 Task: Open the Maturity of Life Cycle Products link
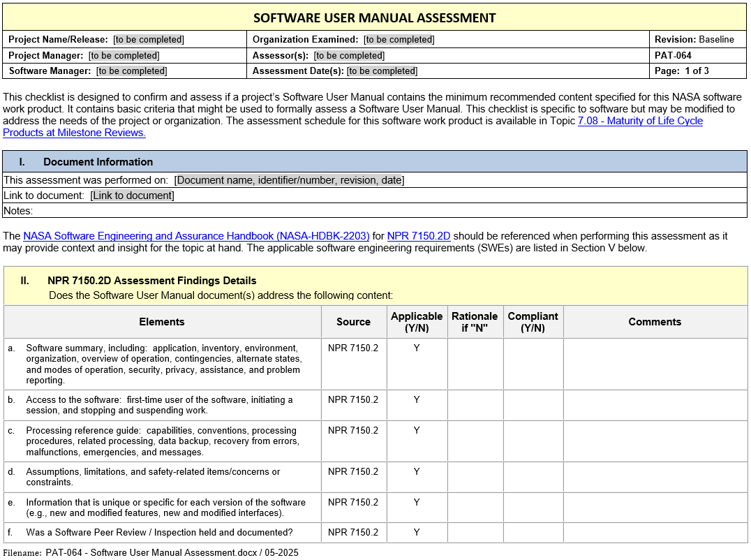pos(640,121)
